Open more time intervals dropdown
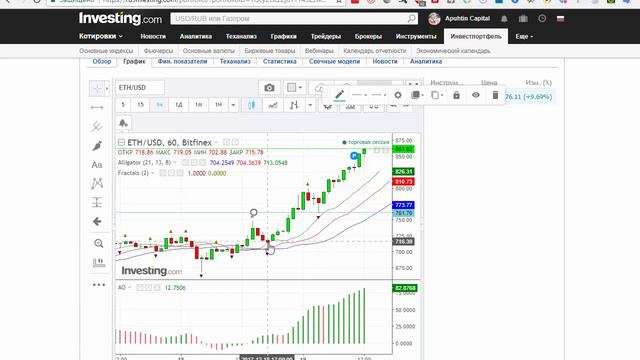 233,105
